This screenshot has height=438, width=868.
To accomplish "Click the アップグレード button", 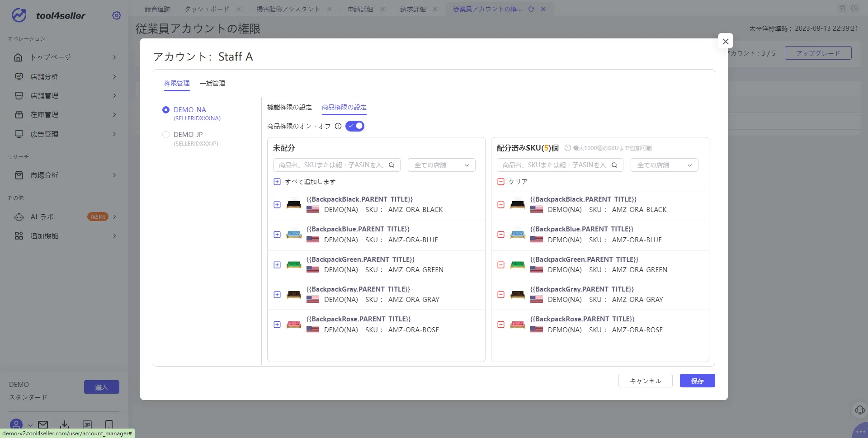I will [818, 53].
